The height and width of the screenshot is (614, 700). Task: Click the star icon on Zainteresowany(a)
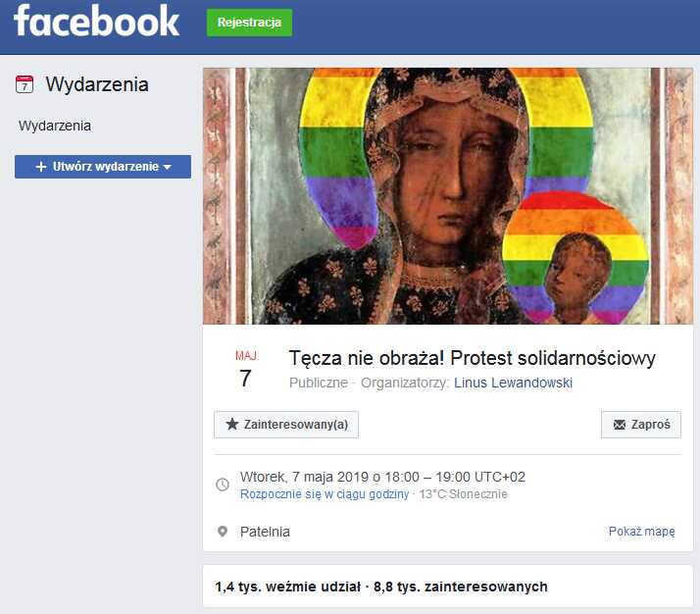tap(232, 424)
